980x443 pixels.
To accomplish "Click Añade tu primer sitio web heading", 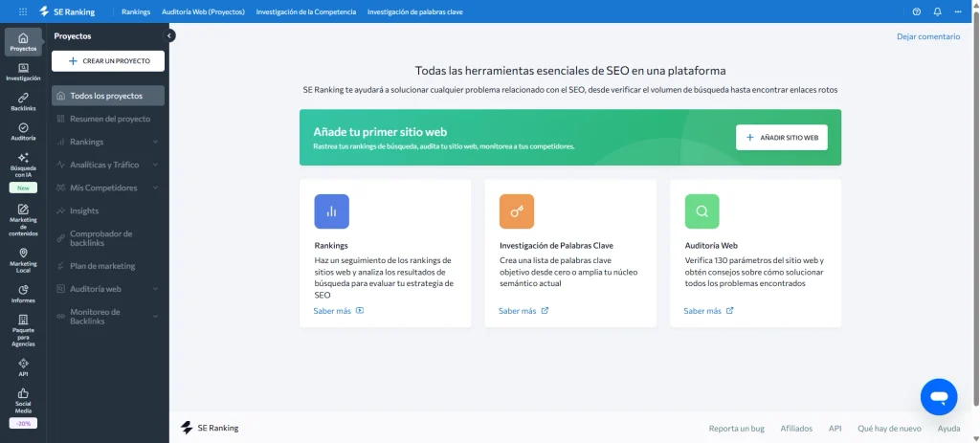I will tap(380, 132).
